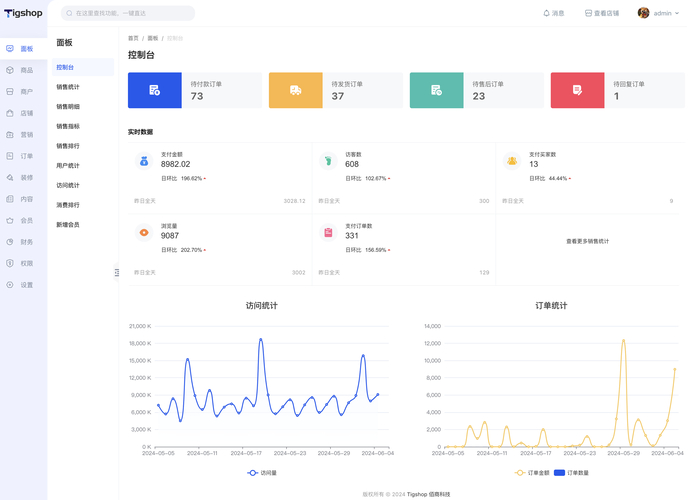This screenshot has height=500, width=689.
Task: Open the 会员 members sidebar icon
Action: [10, 220]
